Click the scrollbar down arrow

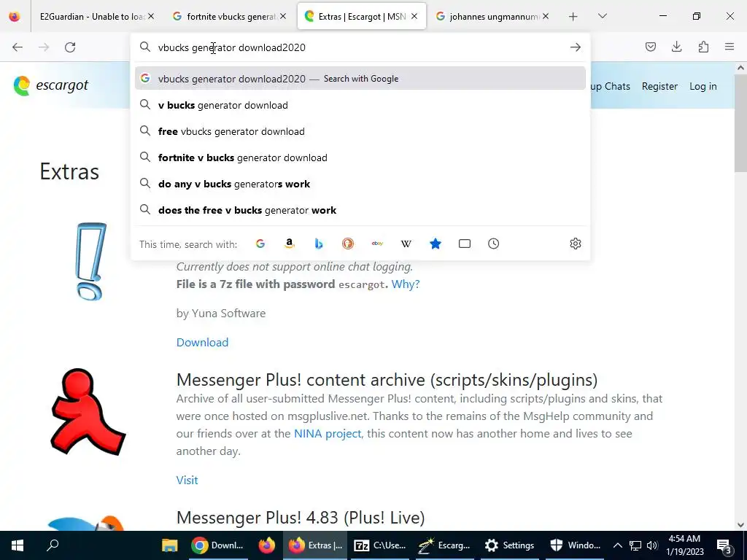(x=740, y=525)
